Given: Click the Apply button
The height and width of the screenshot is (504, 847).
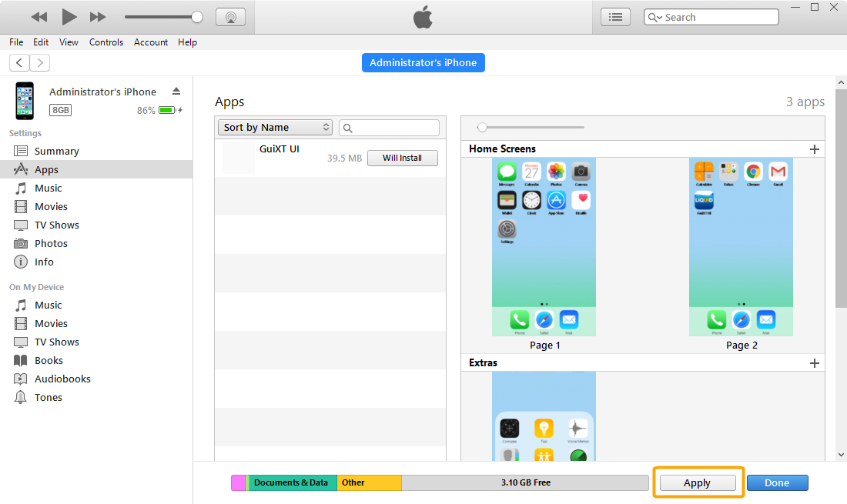Looking at the screenshot, I should point(697,482).
